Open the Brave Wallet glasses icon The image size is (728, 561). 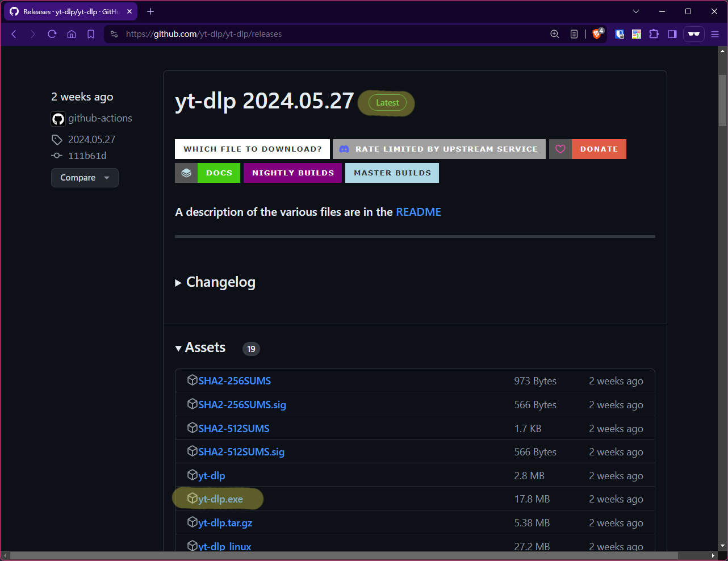(x=693, y=34)
